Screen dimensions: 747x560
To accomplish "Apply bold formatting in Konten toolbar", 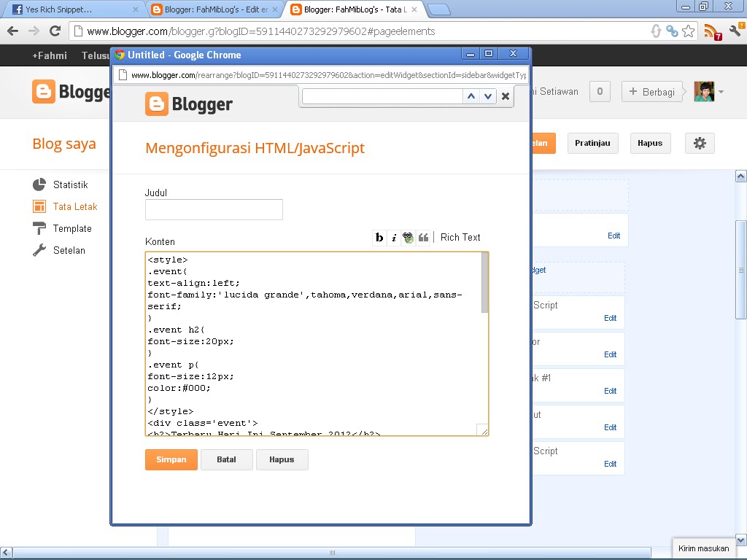I will pos(379,237).
